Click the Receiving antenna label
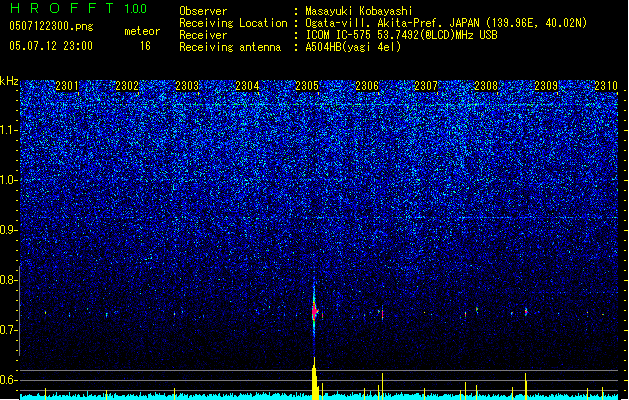 (x=230, y=47)
